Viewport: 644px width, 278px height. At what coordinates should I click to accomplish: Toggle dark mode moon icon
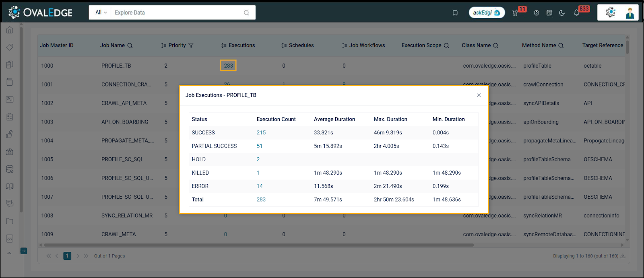click(x=562, y=13)
